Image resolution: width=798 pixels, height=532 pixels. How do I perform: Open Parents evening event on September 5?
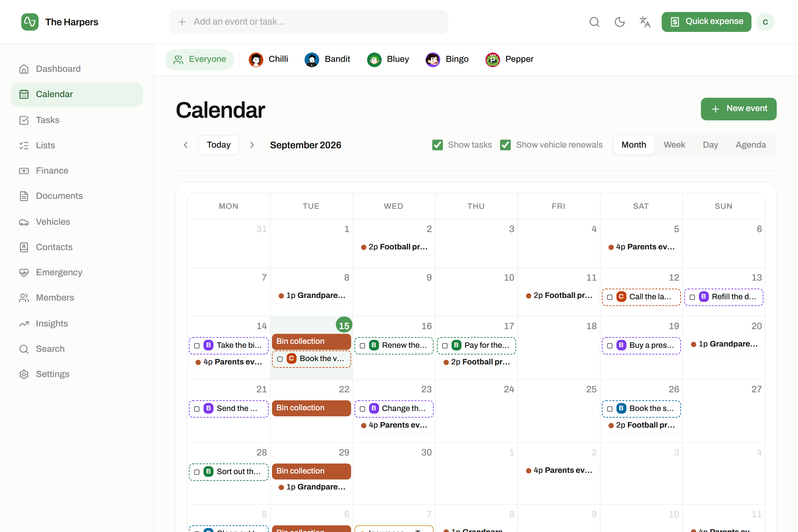[x=641, y=247]
